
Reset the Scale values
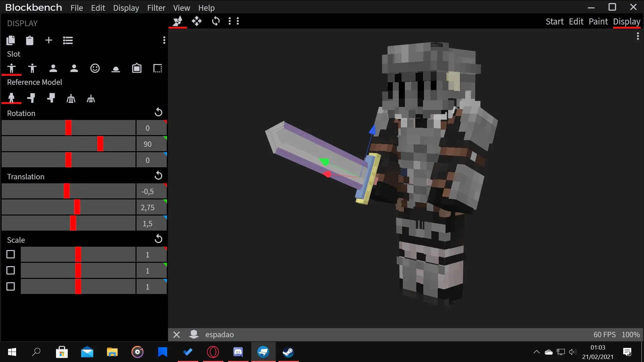click(x=158, y=239)
